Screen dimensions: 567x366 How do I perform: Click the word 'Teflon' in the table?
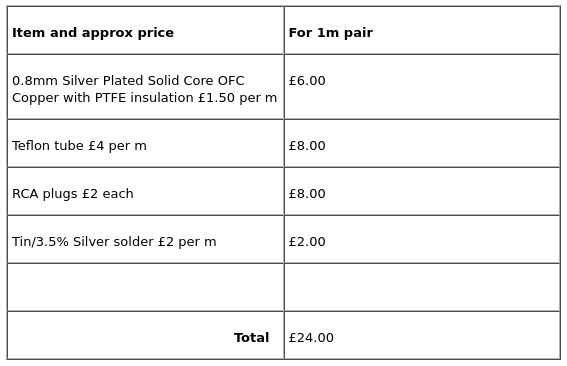pos(30,145)
